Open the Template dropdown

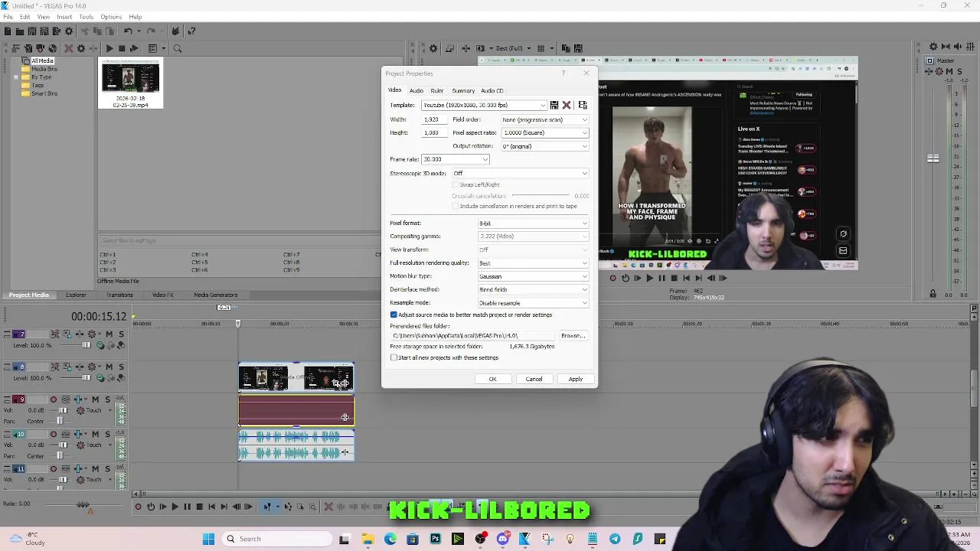[543, 106]
